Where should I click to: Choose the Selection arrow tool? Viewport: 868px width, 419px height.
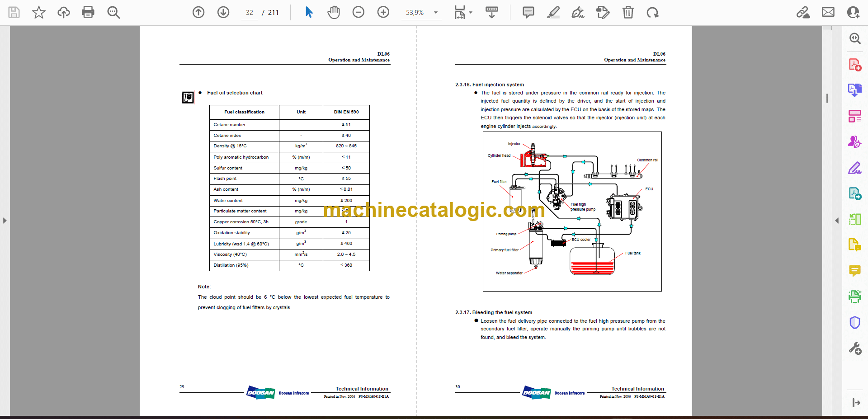pos(309,12)
